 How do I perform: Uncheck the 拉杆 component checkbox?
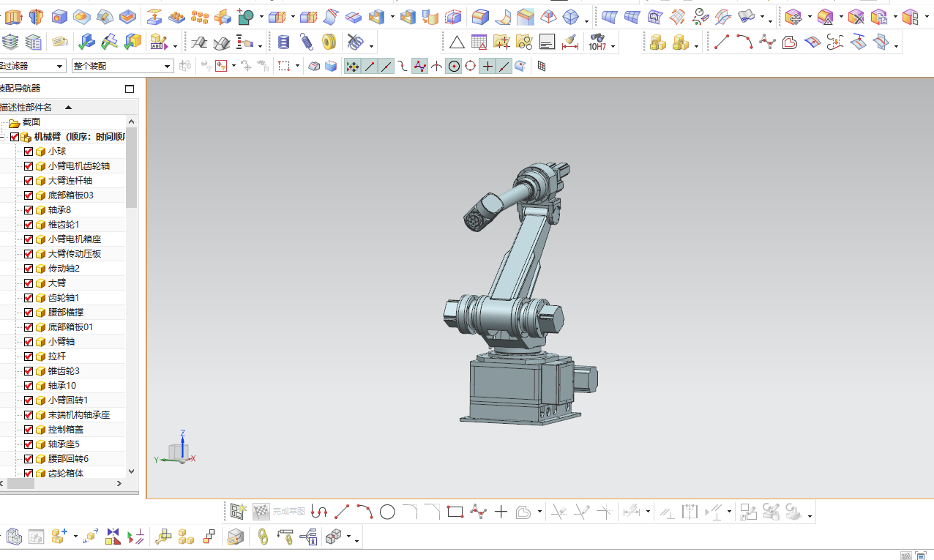tap(29, 356)
